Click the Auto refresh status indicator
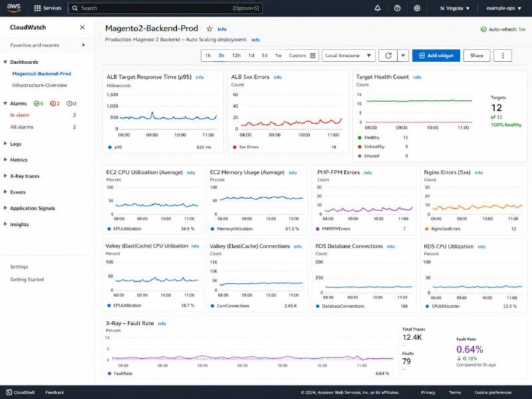Viewport: 532px width, 399px height. (x=503, y=29)
